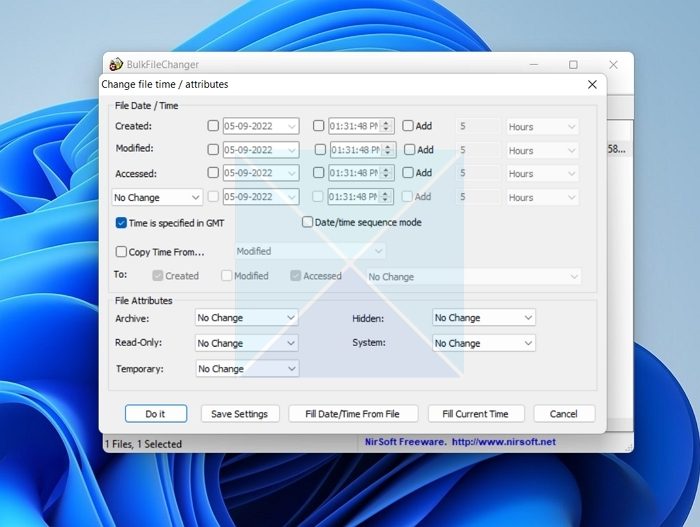Screen dimensions: 700x527
Task: Open the No Change dropdown below Accessed
Action: click(157, 197)
